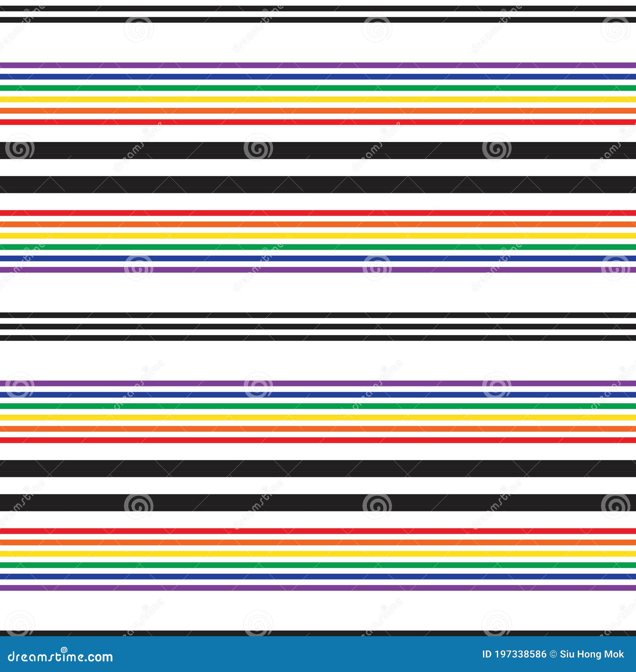The image size is (636, 672).
Task: Select the yellow stripe in the second band
Action: coord(318,235)
